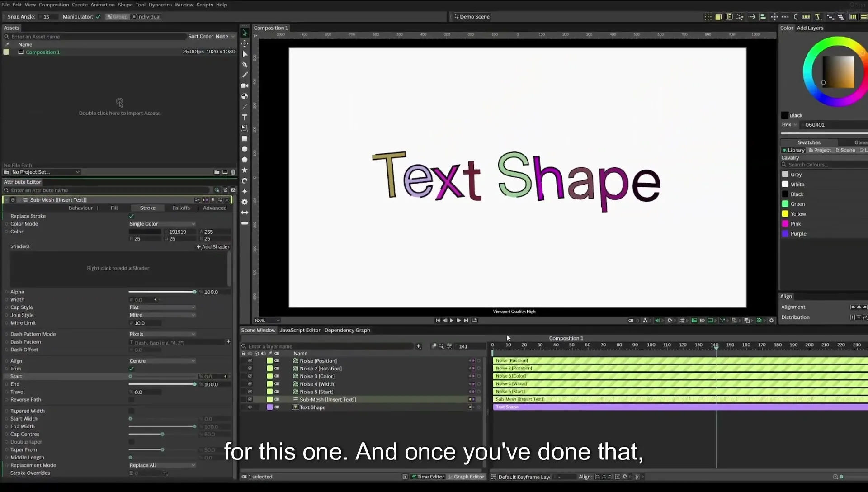Play the composition from viewport controls
The height and width of the screenshot is (492, 868).
click(x=452, y=320)
